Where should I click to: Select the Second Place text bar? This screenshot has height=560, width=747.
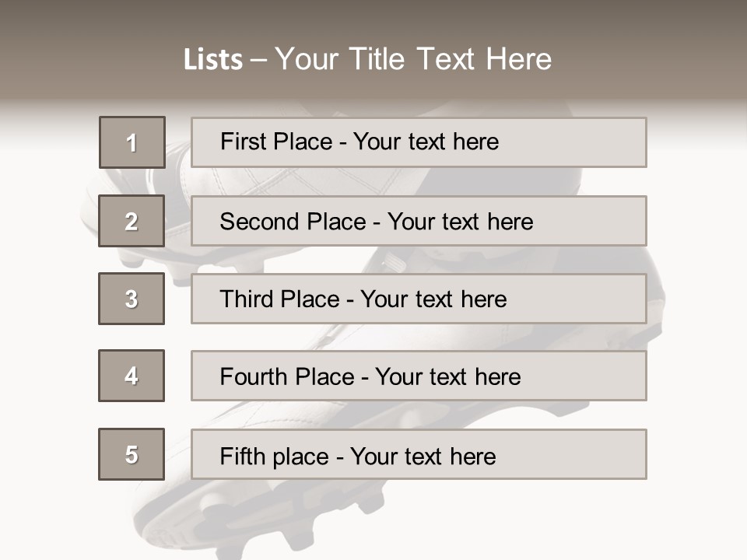click(419, 221)
